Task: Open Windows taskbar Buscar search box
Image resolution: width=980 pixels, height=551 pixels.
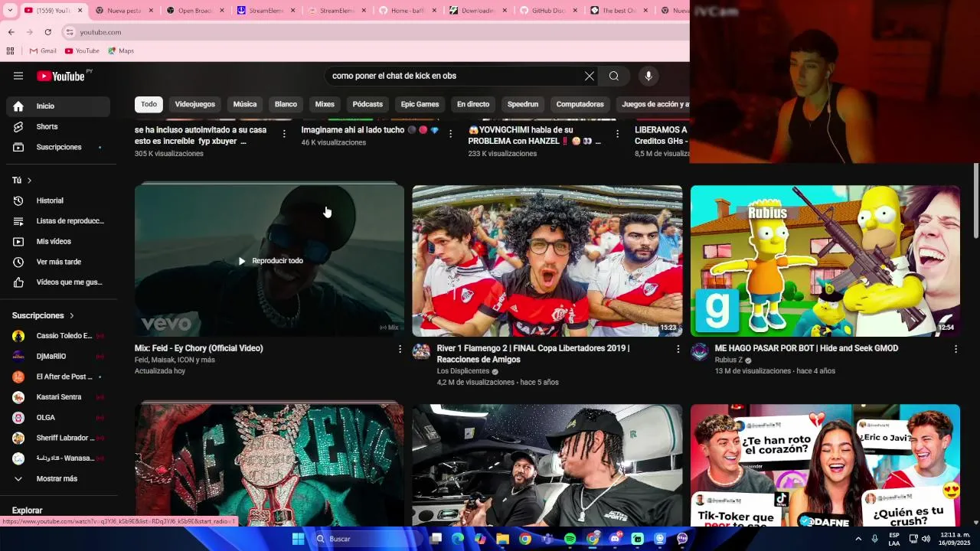Action: click(366, 539)
